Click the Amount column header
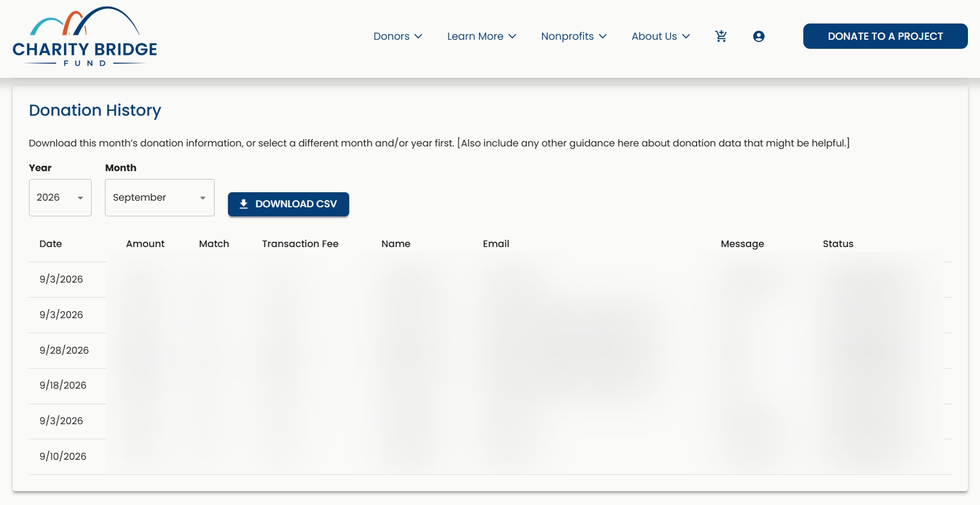980x505 pixels. click(145, 244)
